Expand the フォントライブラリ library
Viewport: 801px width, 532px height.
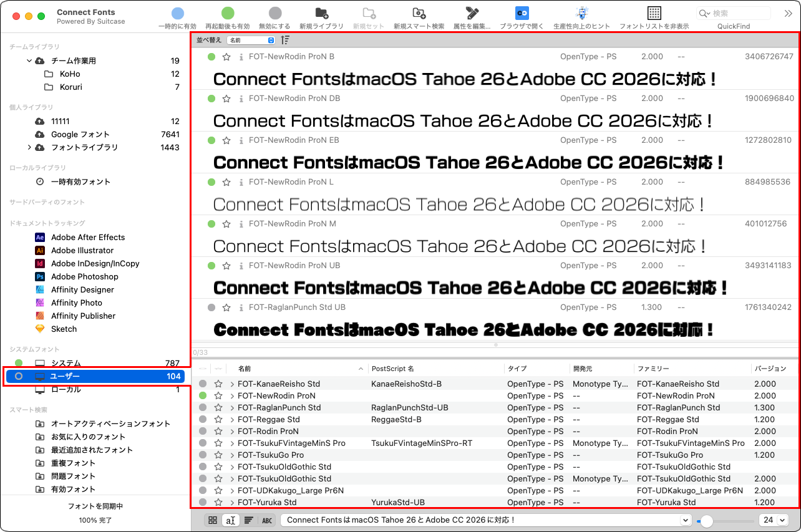(x=29, y=147)
